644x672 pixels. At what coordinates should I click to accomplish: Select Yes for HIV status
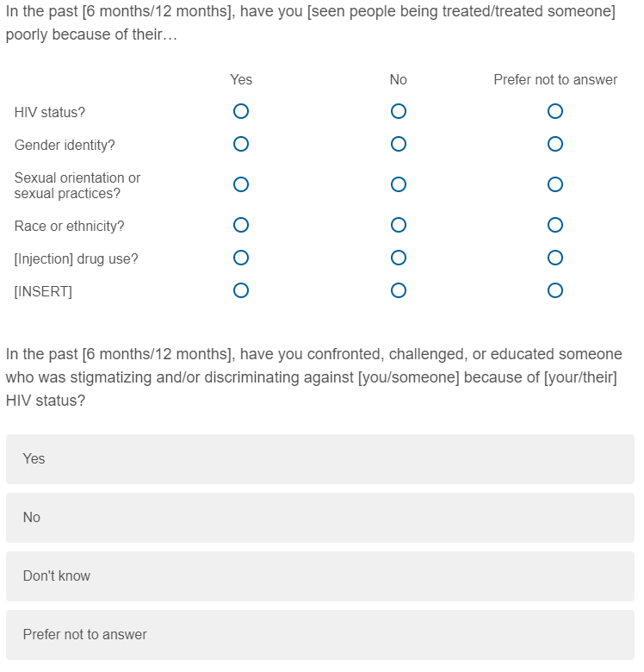[241, 111]
